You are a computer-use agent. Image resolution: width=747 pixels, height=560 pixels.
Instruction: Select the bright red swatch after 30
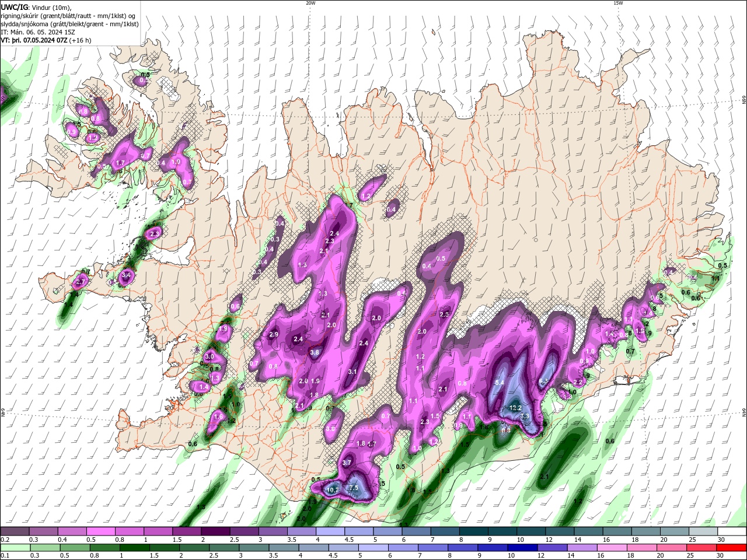pyautogui.click(x=731, y=548)
